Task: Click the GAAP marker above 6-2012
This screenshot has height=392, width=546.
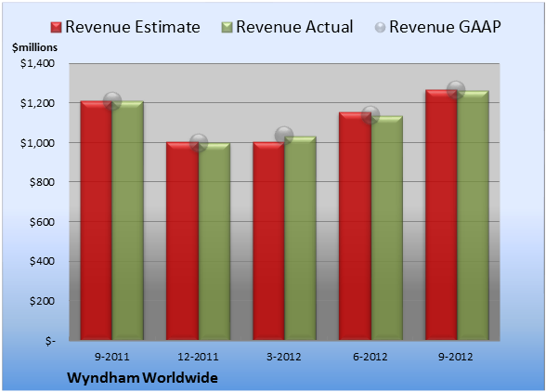Action: [x=370, y=115]
